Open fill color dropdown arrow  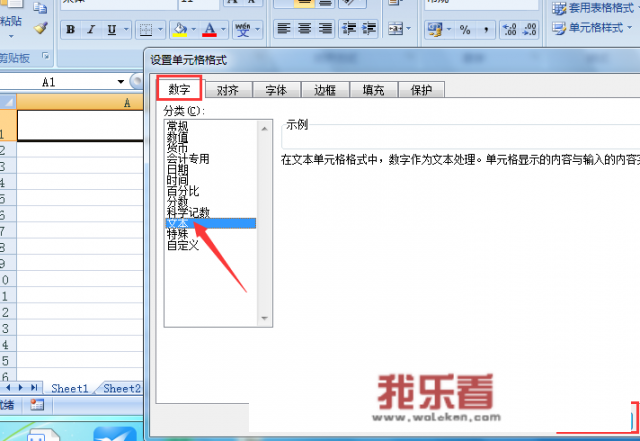(194, 29)
